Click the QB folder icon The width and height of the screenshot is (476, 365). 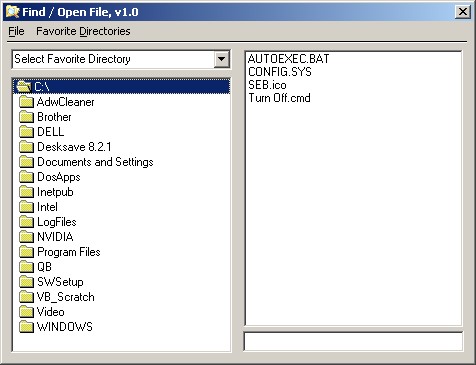click(x=26, y=267)
